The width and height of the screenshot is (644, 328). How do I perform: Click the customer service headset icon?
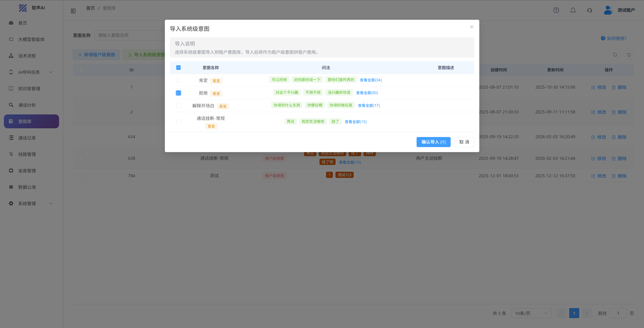pyautogui.click(x=589, y=10)
